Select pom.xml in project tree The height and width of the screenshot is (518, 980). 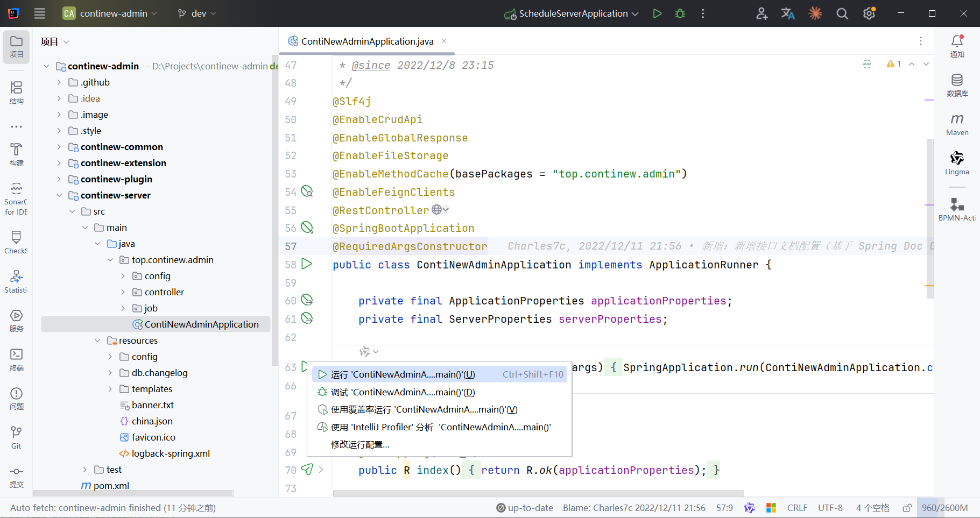[111, 486]
